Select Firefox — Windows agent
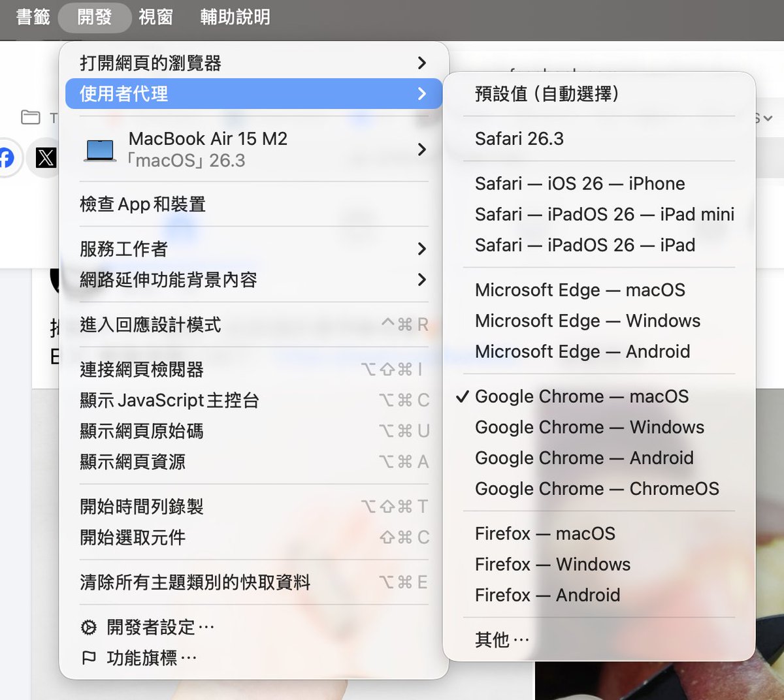The height and width of the screenshot is (700, 784). (x=598, y=564)
